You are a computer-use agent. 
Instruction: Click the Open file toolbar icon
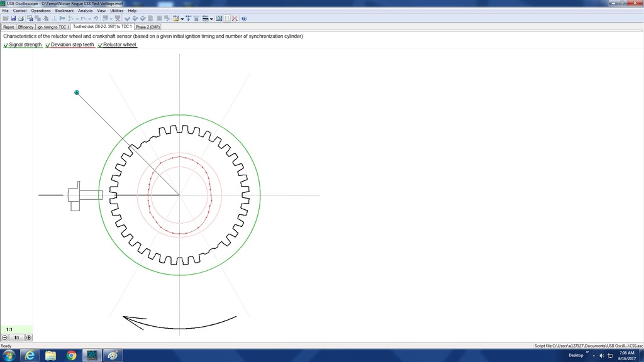(x=5, y=18)
